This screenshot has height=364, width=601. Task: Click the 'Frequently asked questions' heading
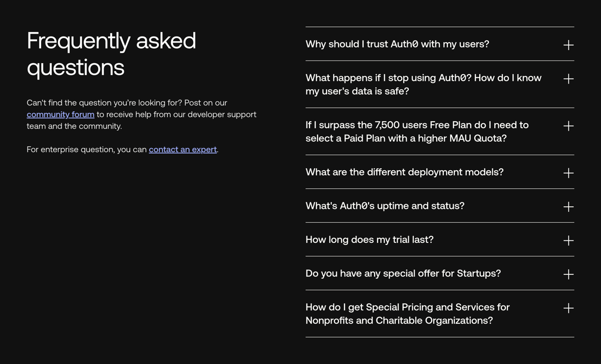[x=111, y=54]
